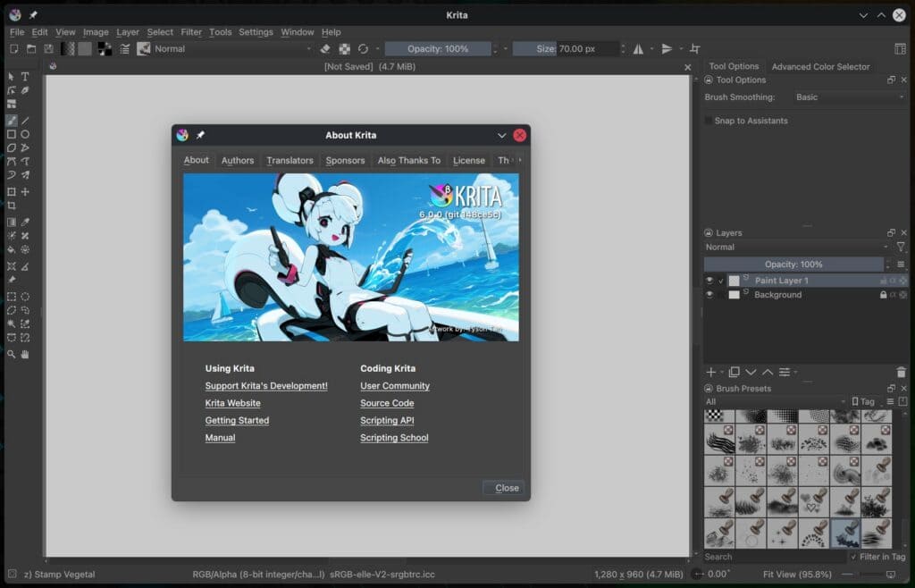Viewport: 915px width, 588px height.
Task: Delete the selected layer via the trash icon
Action: 902,372
